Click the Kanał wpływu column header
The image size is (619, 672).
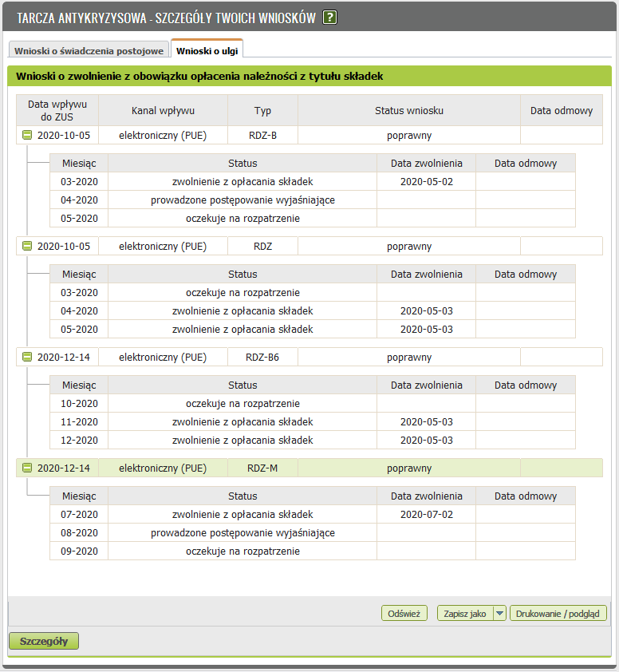tap(163, 111)
